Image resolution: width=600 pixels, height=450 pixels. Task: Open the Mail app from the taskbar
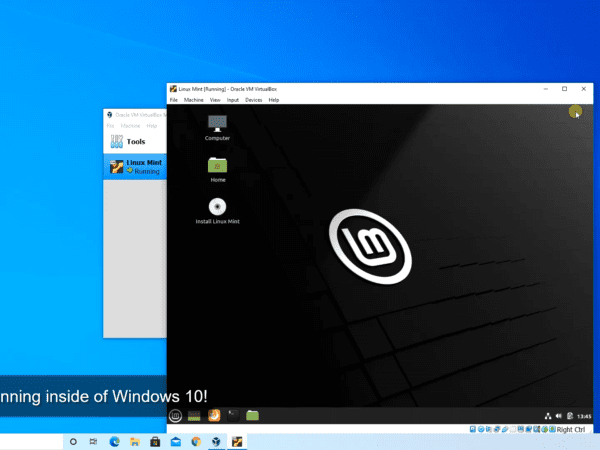pos(176,442)
